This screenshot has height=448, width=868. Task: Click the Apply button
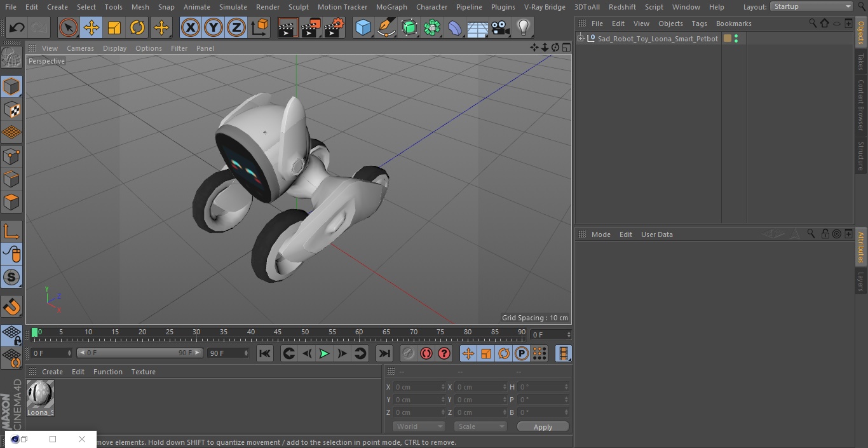[543, 427]
